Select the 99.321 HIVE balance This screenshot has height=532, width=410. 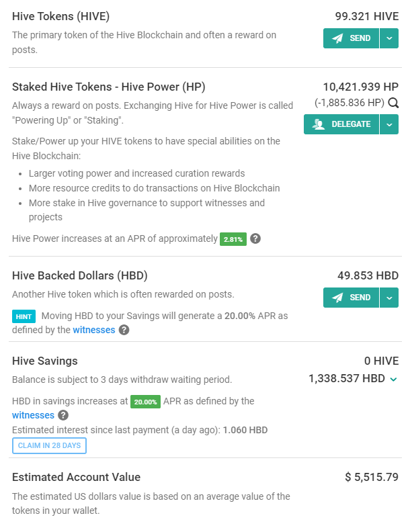pyautogui.click(x=367, y=16)
